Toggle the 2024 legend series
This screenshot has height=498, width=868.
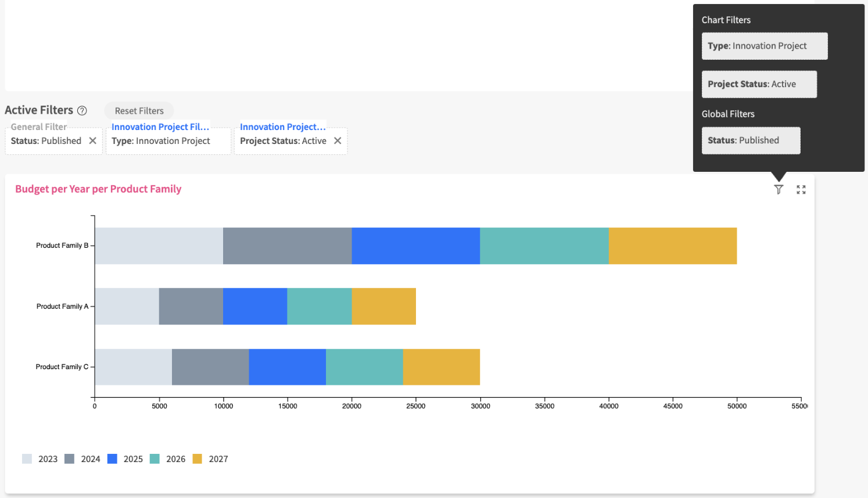point(83,459)
